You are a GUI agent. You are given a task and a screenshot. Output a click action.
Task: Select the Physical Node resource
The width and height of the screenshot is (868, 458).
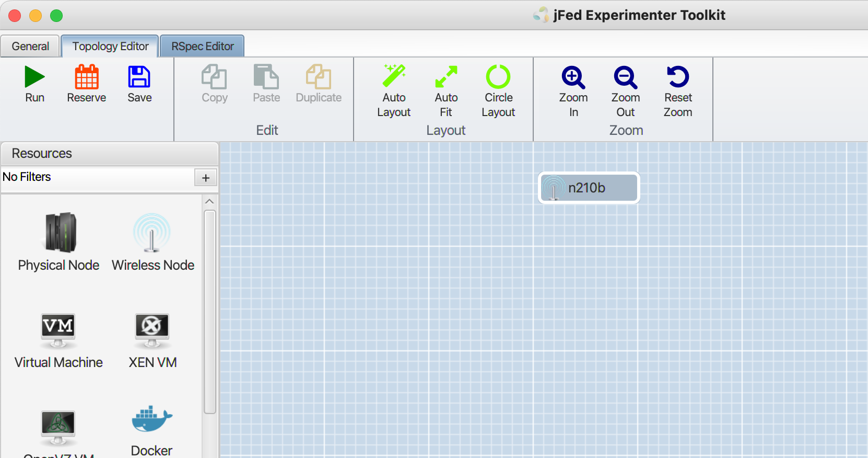(59, 234)
